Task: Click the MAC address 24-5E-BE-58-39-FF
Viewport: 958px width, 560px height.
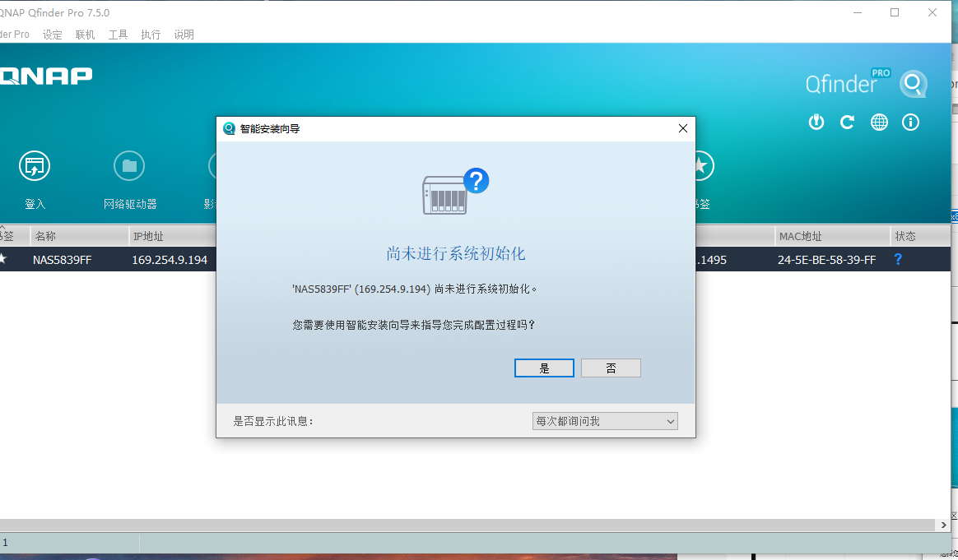Action: pos(826,260)
